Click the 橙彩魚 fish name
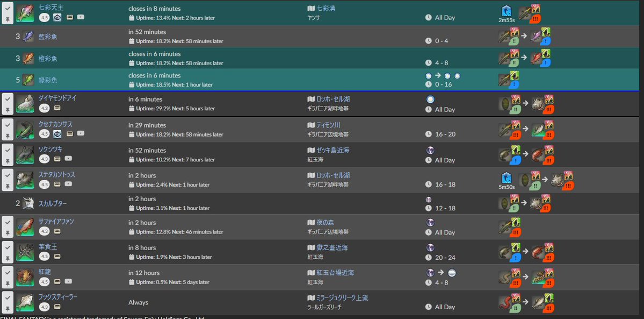The image size is (644, 319). pos(48,59)
